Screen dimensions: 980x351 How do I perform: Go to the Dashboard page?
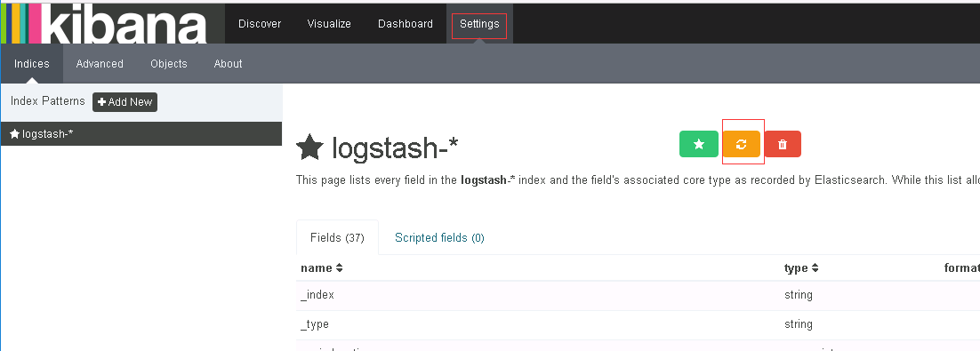tap(406, 24)
